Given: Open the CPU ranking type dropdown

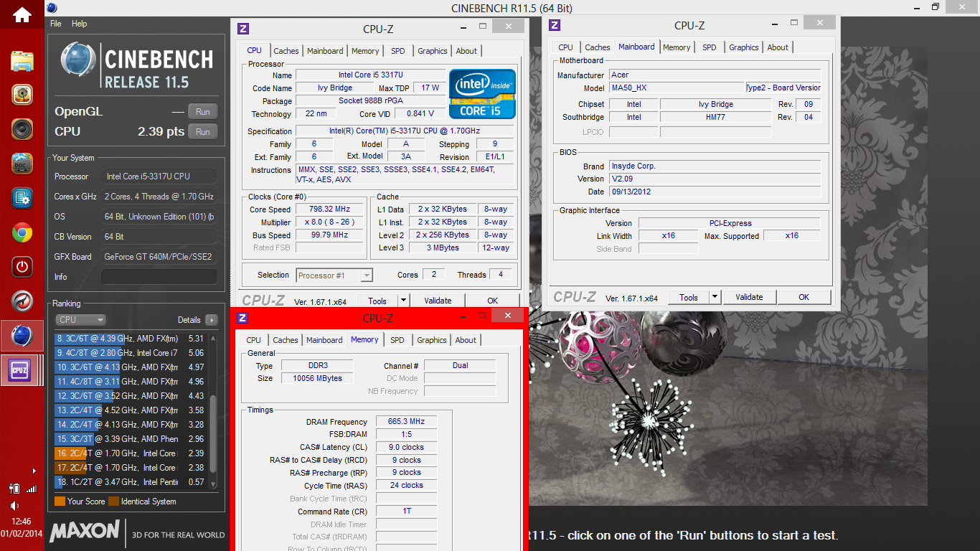Looking at the screenshot, I should click(x=80, y=320).
